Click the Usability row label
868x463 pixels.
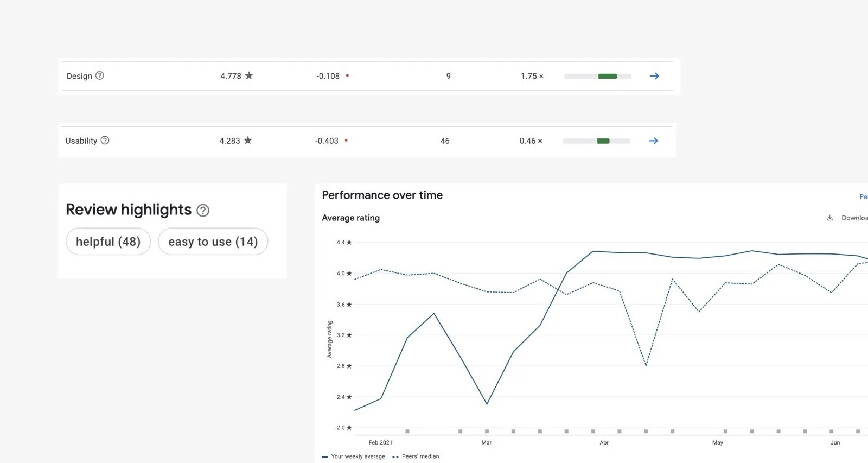coord(81,141)
